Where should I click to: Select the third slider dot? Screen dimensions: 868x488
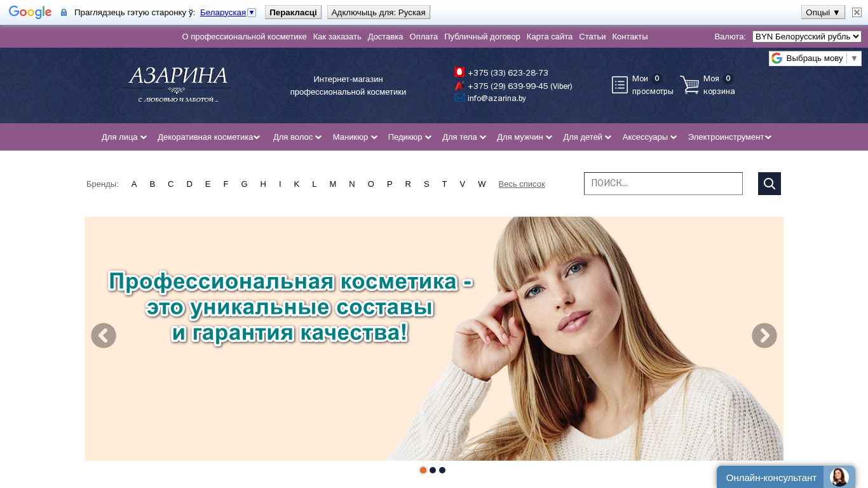point(442,470)
